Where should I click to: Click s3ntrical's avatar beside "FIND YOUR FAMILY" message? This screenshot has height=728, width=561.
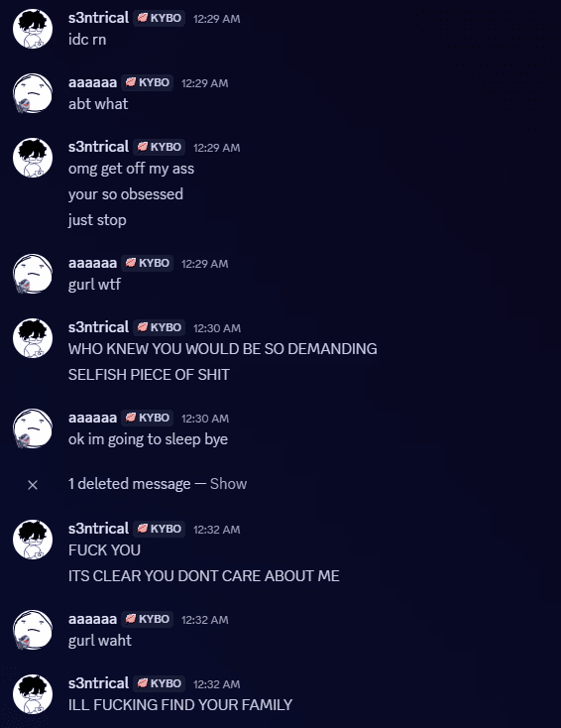pos(33,694)
